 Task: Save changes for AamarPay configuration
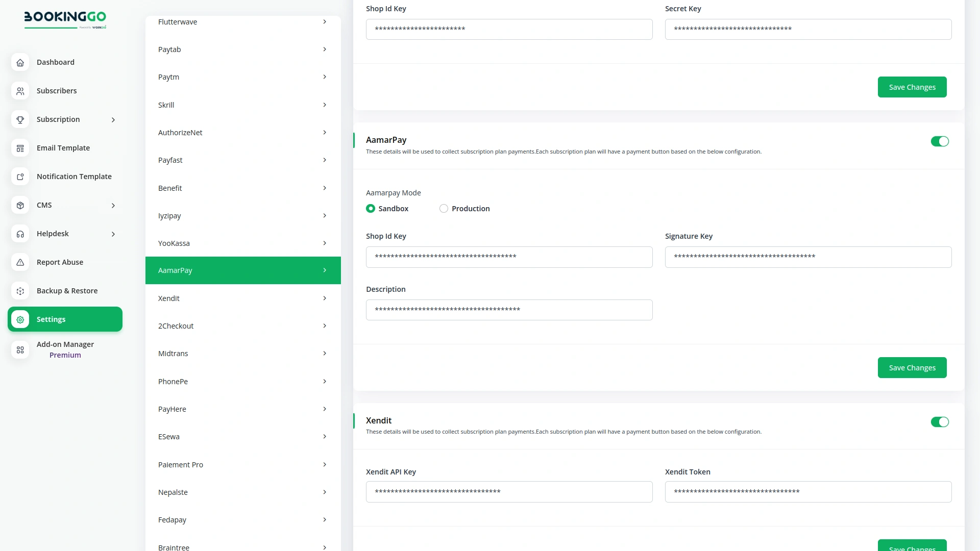(912, 367)
